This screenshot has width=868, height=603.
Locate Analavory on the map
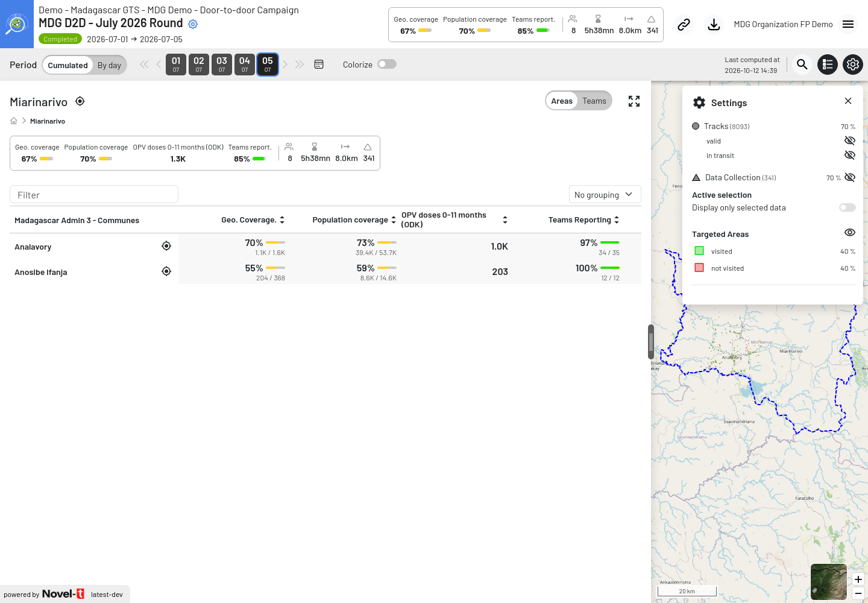[166, 246]
